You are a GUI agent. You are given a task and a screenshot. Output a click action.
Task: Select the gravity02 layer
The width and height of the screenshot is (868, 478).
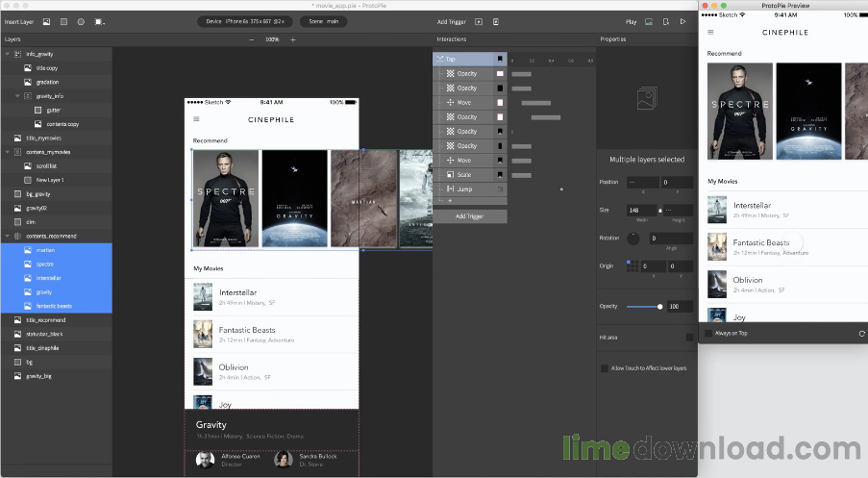point(56,209)
